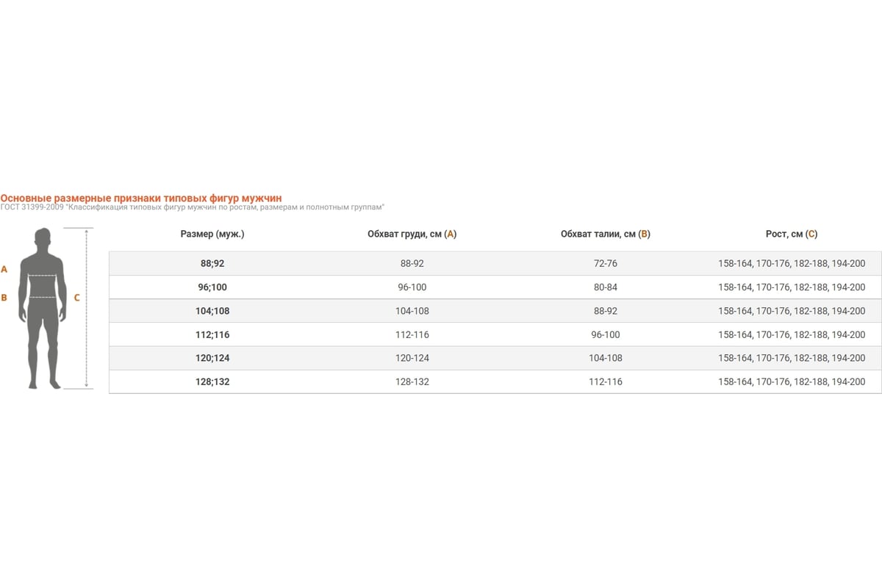882x588 pixels.
Task: Select the 96;100 size row label
Action: pyautogui.click(x=212, y=287)
